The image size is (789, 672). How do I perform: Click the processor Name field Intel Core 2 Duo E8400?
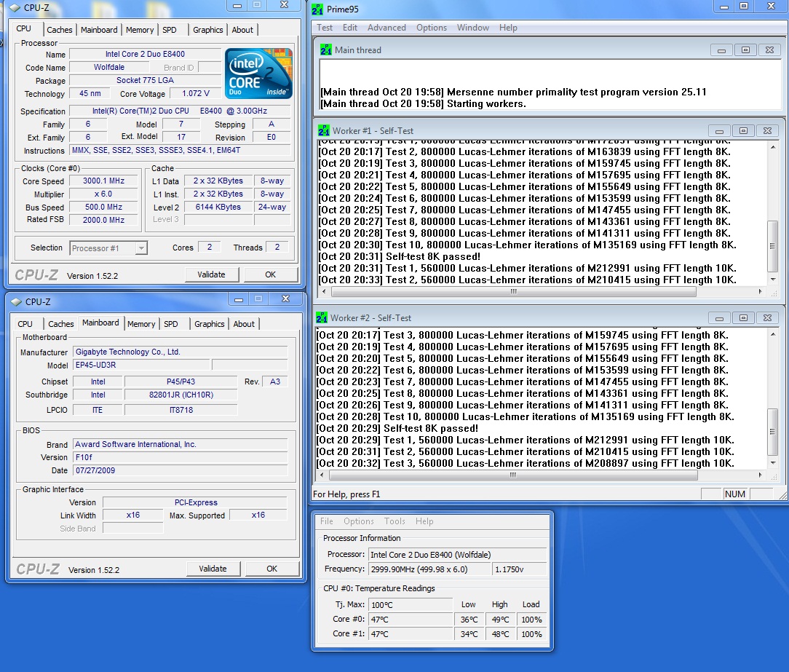coord(145,54)
